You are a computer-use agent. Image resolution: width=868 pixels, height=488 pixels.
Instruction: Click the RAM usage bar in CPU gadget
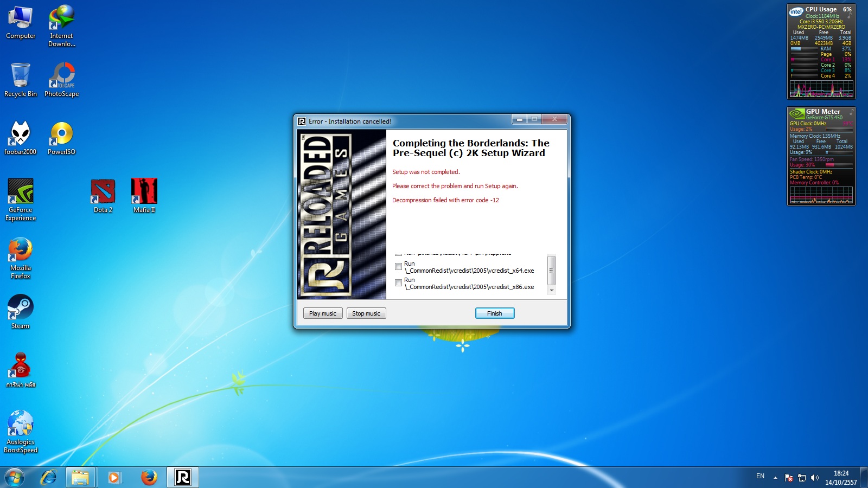(804, 49)
